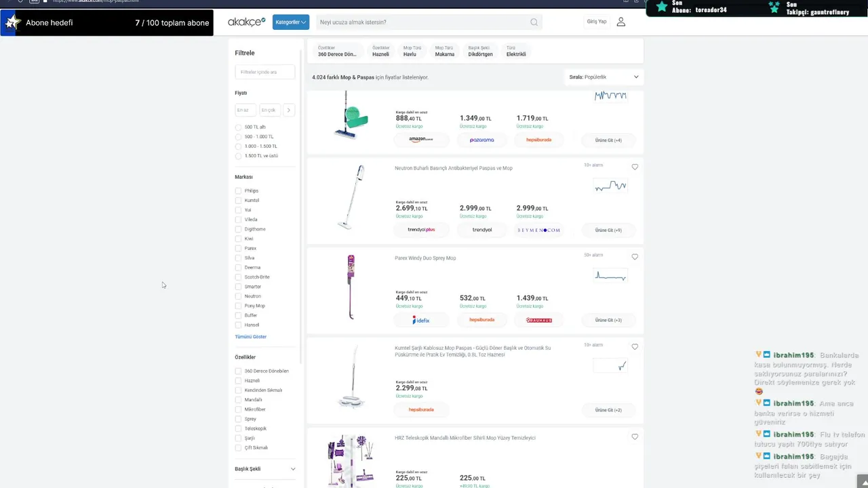Check the Philips brand filter
Screen dimensions: 868x488
[239, 191]
